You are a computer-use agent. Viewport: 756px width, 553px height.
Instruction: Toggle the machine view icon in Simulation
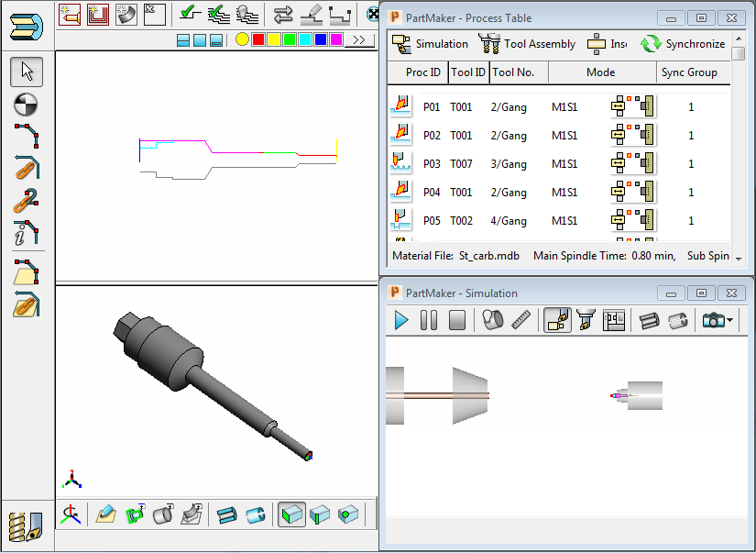(x=614, y=320)
